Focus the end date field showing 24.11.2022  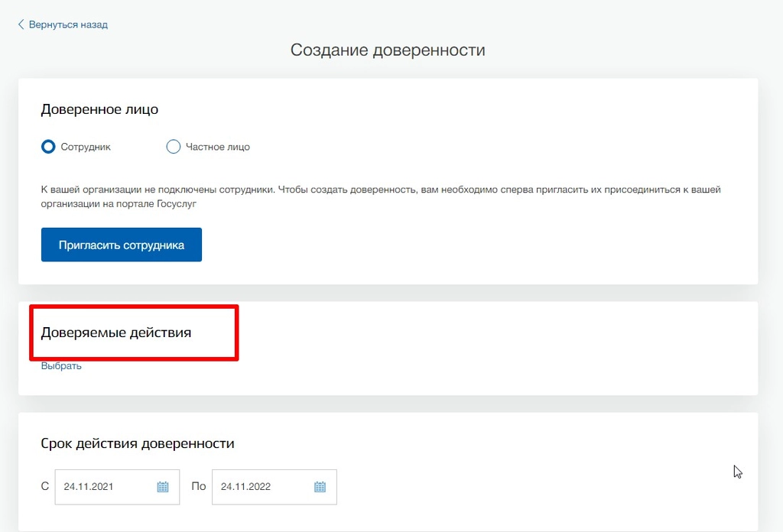[x=275, y=487]
